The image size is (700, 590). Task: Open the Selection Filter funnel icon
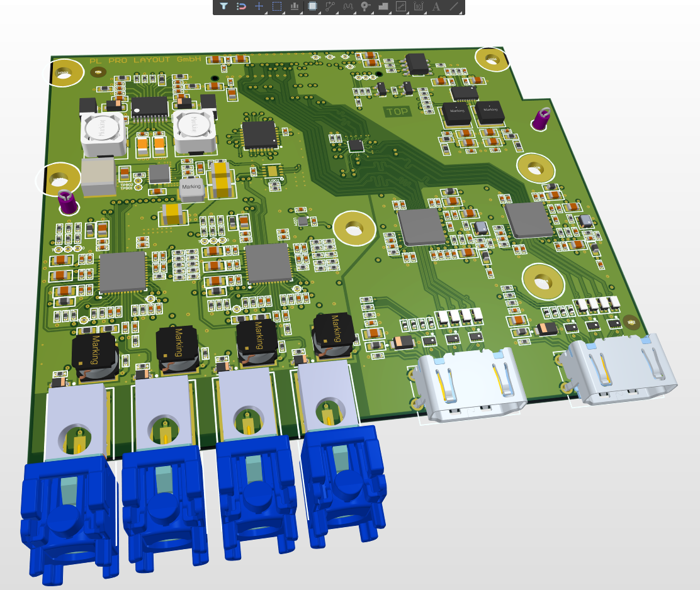click(x=223, y=6)
